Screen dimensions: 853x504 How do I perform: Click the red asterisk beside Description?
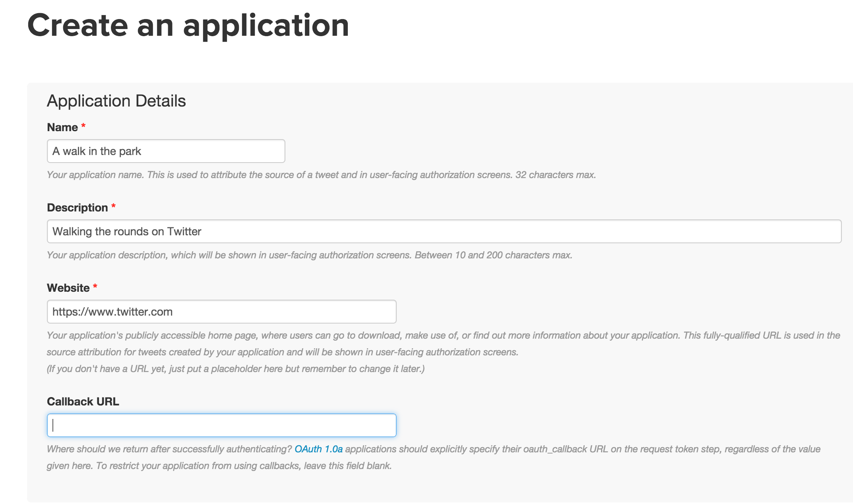113,206
